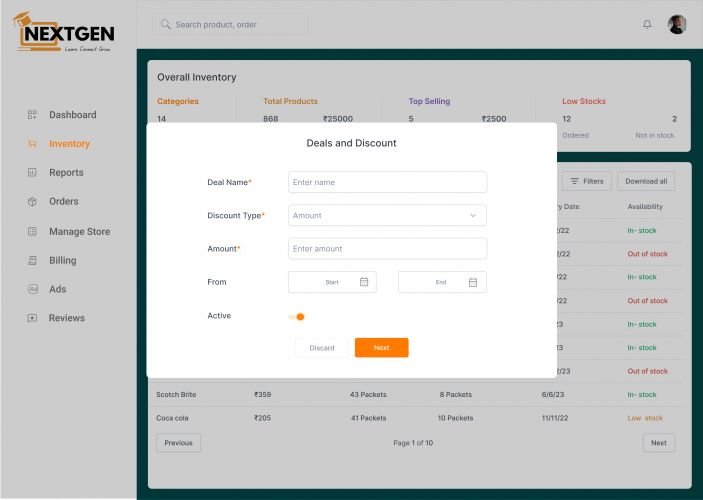Click the Filters funnel icon
The image size is (703, 500).
[x=574, y=181]
